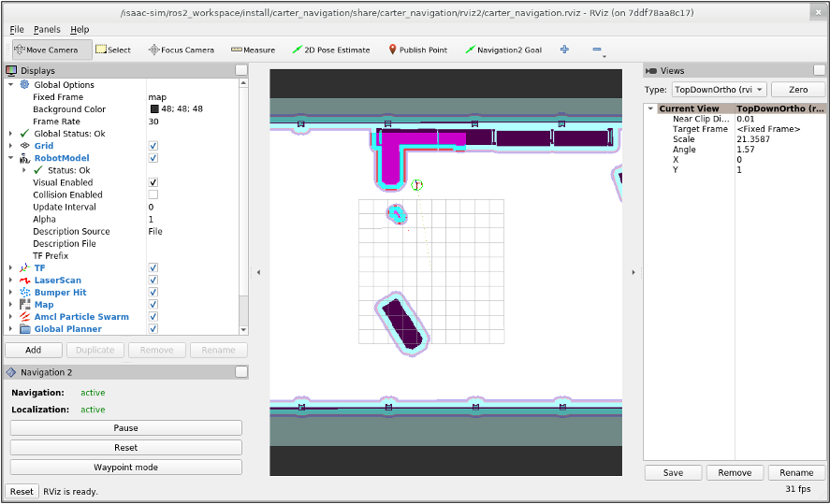Click the Global Planner folder icon

pos(24,328)
